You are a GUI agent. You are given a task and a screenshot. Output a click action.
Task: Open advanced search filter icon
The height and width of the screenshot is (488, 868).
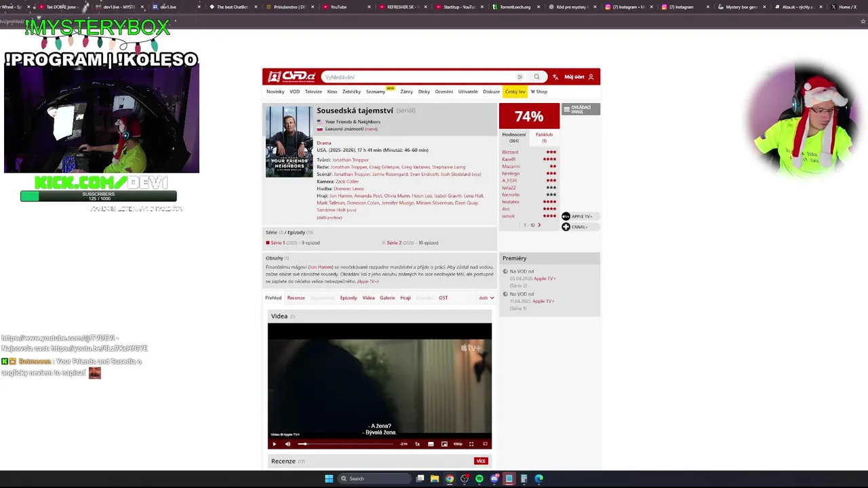[520, 77]
